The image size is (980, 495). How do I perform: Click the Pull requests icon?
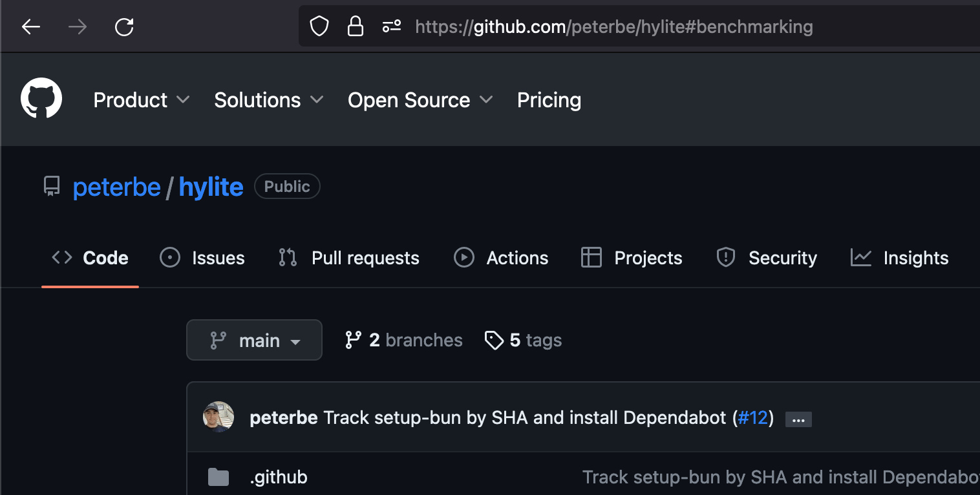(x=287, y=257)
